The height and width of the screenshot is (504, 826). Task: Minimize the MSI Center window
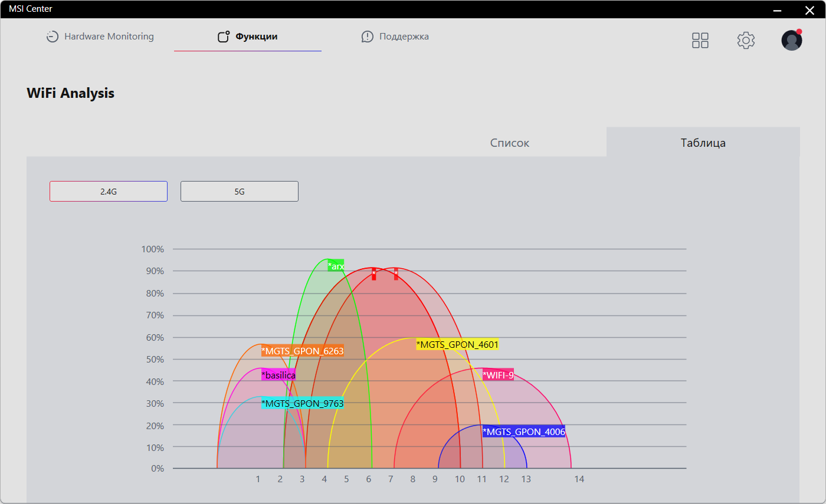click(x=778, y=10)
